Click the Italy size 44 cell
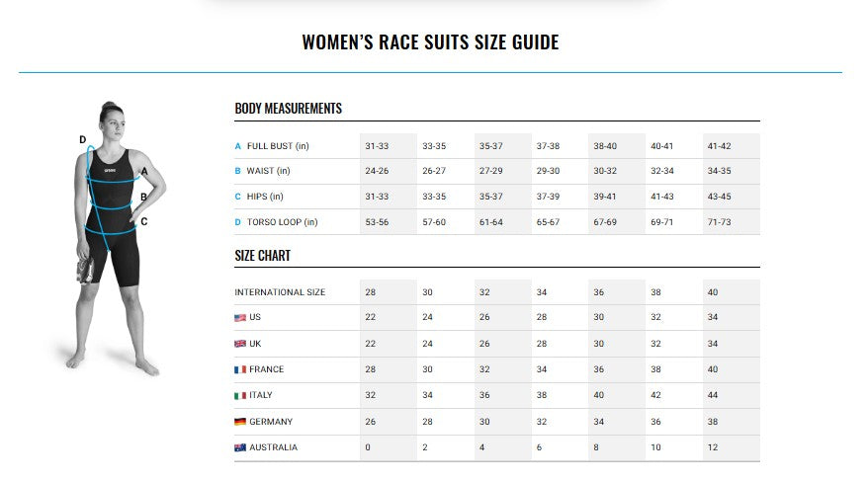 [x=713, y=395]
